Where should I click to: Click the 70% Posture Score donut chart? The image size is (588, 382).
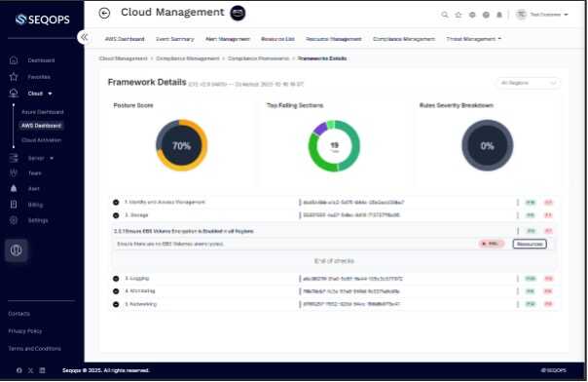(x=181, y=145)
